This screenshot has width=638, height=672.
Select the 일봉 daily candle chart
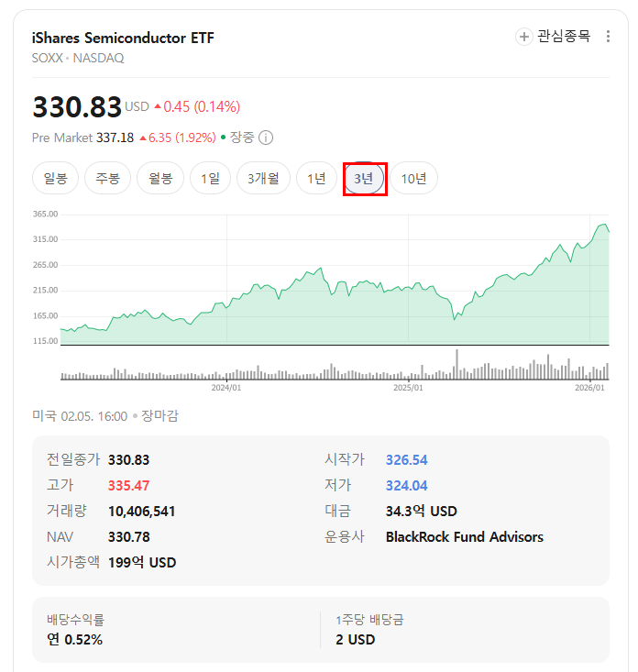click(56, 178)
